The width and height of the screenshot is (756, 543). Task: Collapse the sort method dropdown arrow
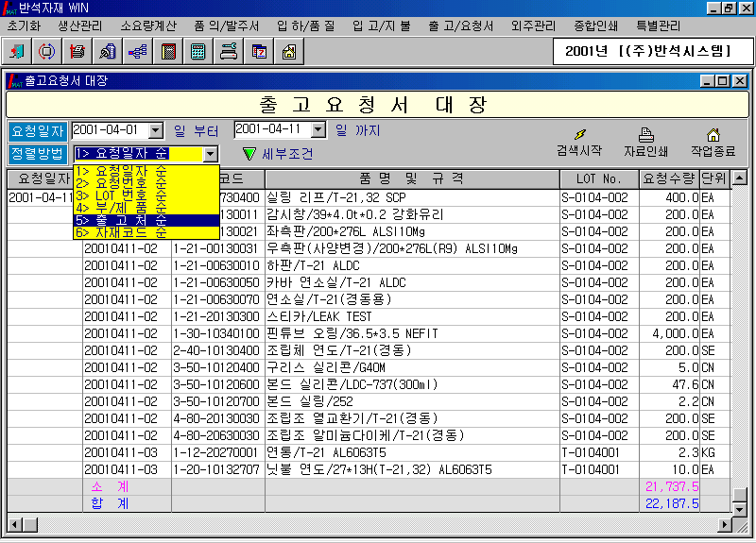(211, 153)
